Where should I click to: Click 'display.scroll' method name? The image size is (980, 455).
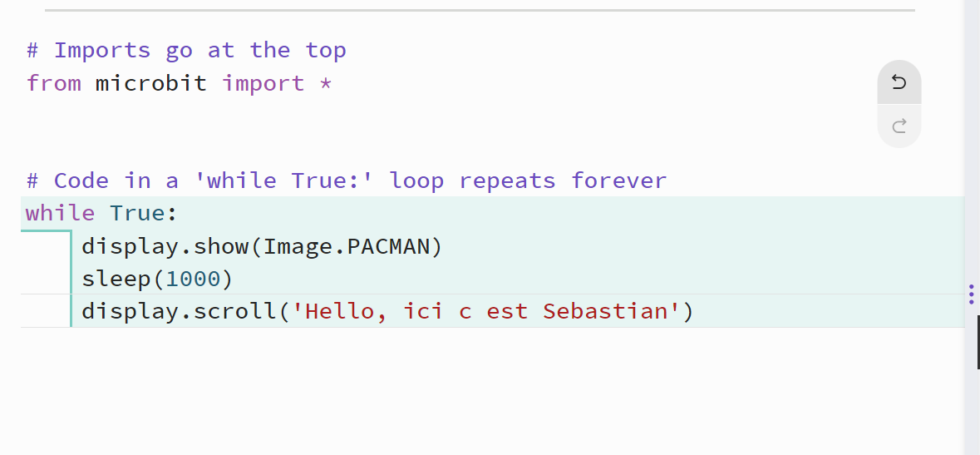(x=179, y=311)
